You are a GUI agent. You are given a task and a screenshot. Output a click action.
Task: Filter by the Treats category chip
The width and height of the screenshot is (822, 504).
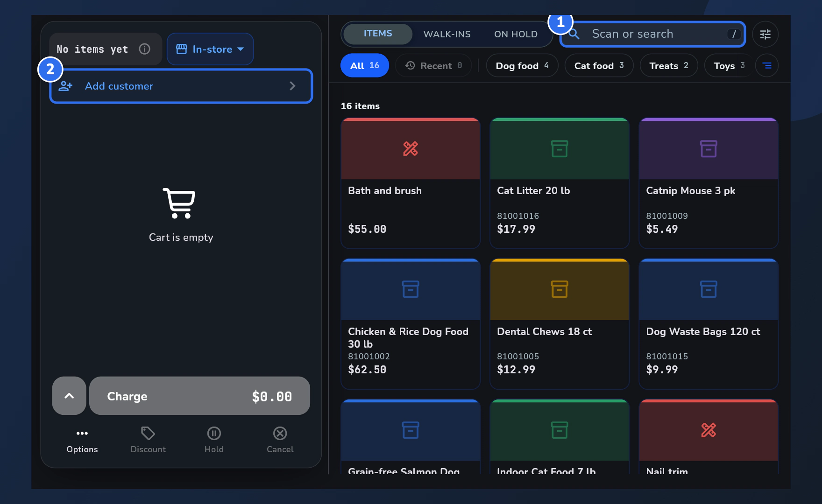click(x=669, y=66)
